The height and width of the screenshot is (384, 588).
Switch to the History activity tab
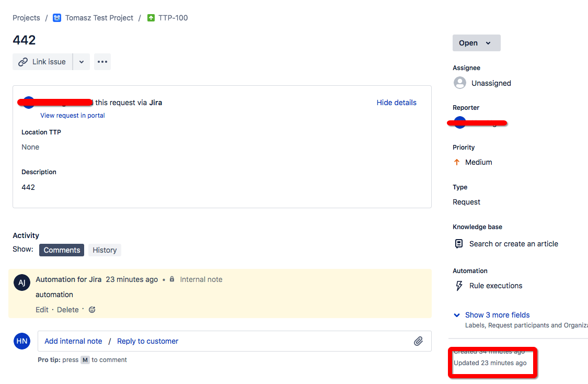point(105,250)
